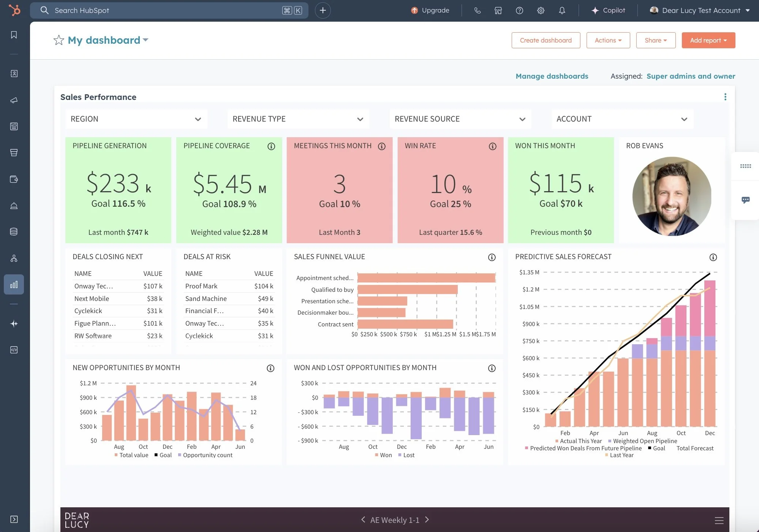This screenshot has height=532, width=759.
Task: Click the Search HubSpot field
Action: 169,10
